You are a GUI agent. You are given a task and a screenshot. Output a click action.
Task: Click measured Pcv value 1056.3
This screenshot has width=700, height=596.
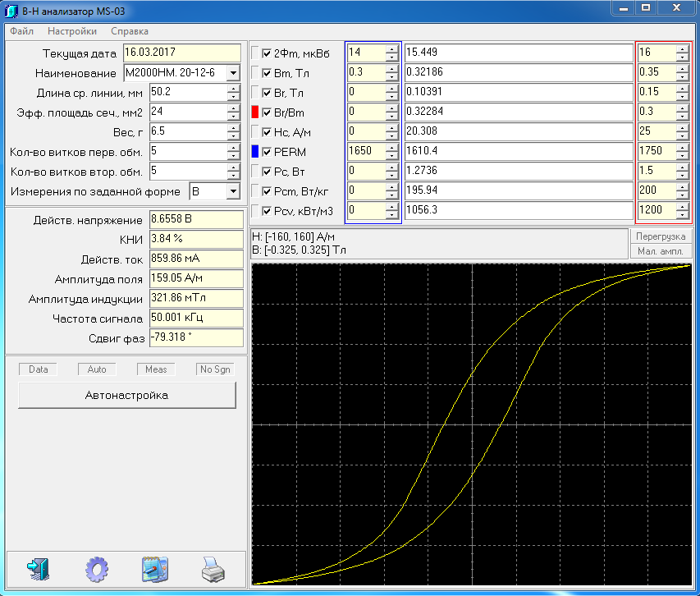[x=519, y=211]
